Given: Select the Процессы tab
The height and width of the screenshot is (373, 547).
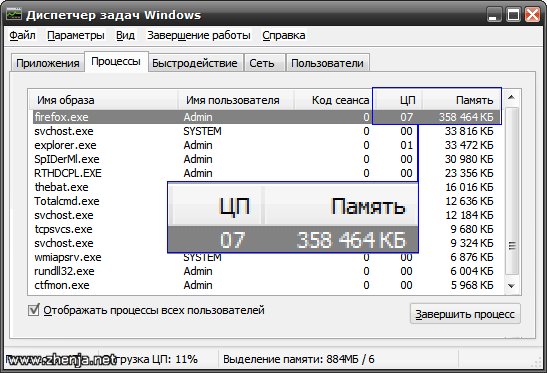Looking at the screenshot, I should click(116, 61).
